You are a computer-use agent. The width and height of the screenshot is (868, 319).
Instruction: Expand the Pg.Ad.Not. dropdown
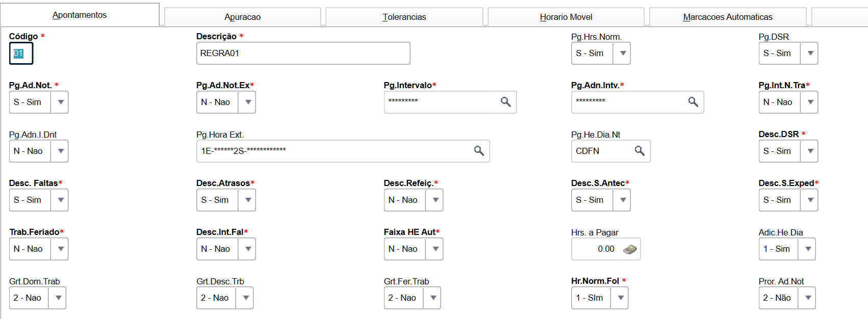point(61,102)
